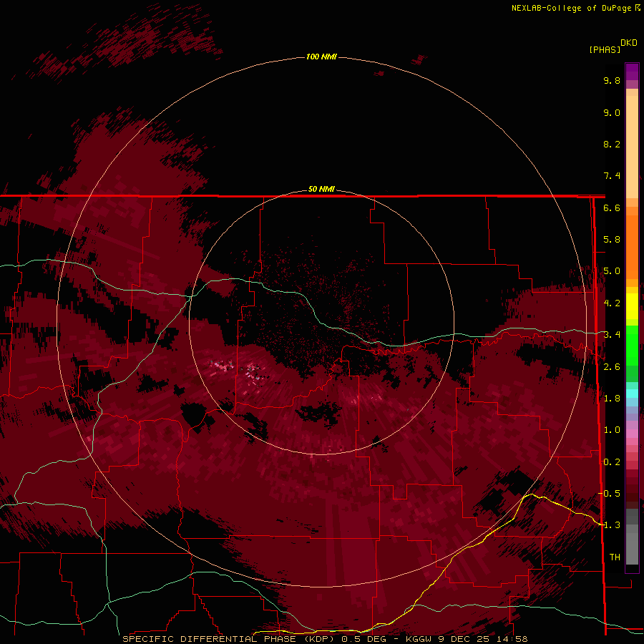Pick the purple band atop the color scale

tap(632, 72)
